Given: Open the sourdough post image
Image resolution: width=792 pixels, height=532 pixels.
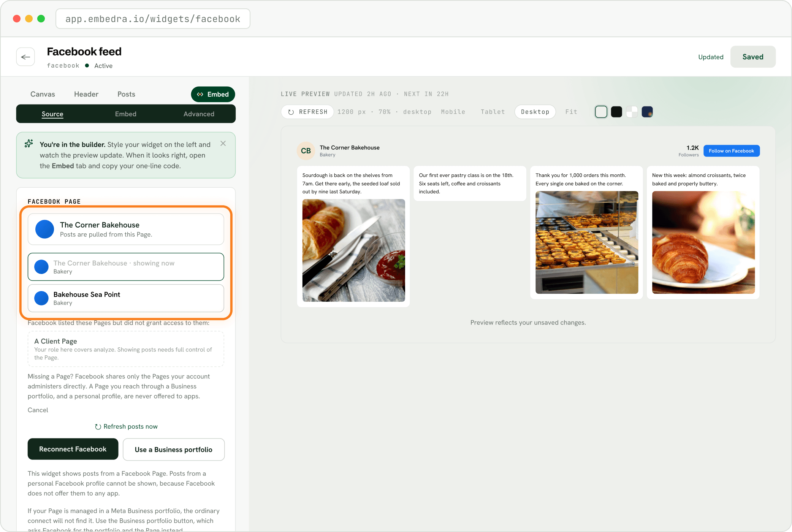Looking at the screenshot, I should pyautogui.click(x=353, y=250).
